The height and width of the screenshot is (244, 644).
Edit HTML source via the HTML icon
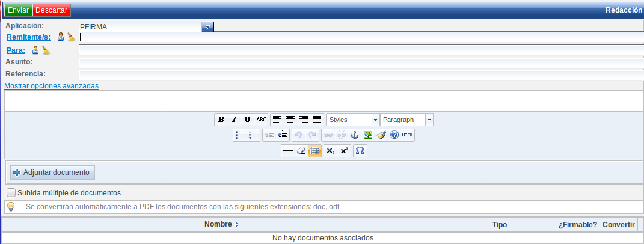tap(408, 135)
